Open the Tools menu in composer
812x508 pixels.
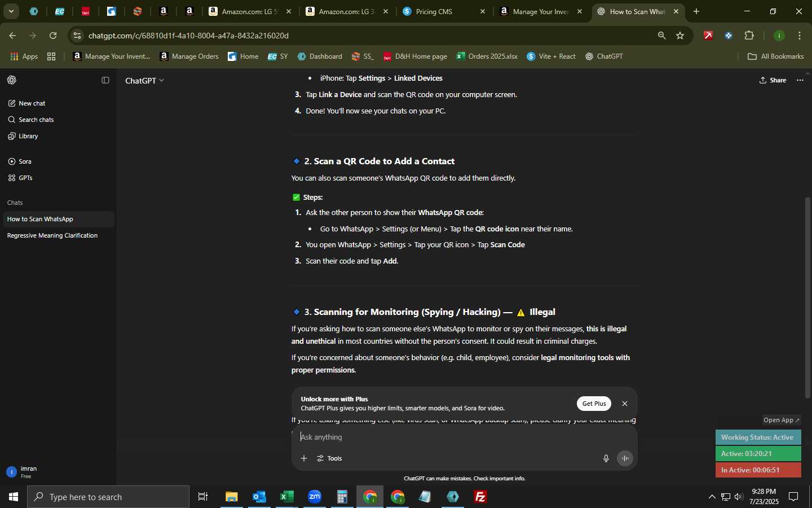tap(330, 458)
